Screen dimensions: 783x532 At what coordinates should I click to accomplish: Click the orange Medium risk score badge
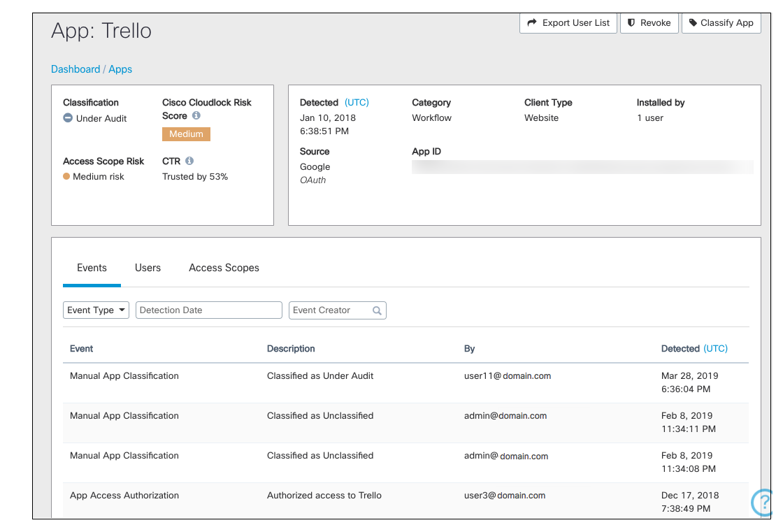(186, 134)
